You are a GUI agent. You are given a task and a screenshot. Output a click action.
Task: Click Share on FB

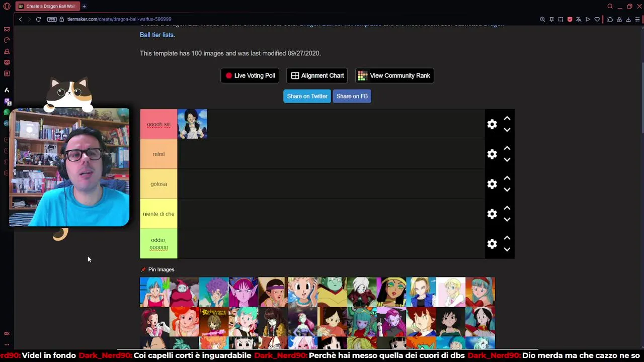pos(352,96)
